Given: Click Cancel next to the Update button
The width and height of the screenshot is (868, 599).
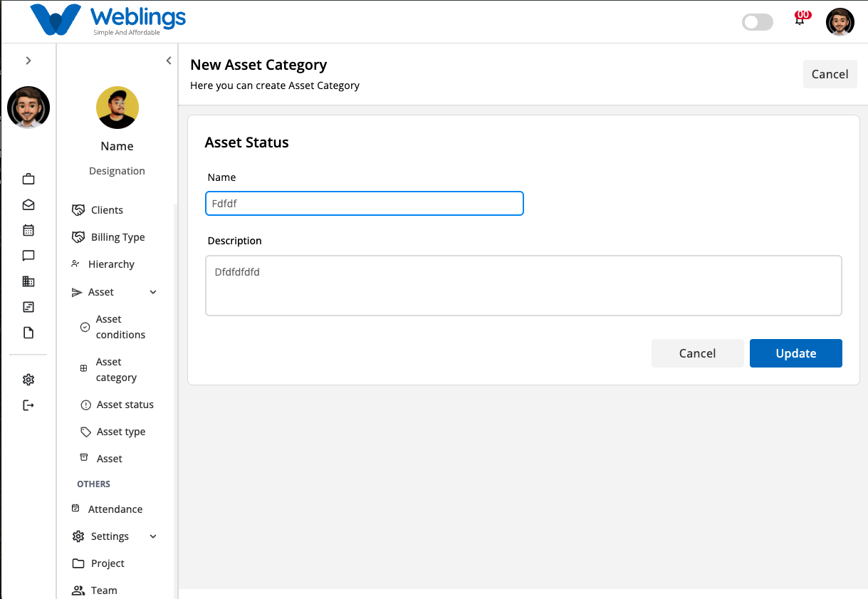Looking at the screenshot, I should 698,353.
